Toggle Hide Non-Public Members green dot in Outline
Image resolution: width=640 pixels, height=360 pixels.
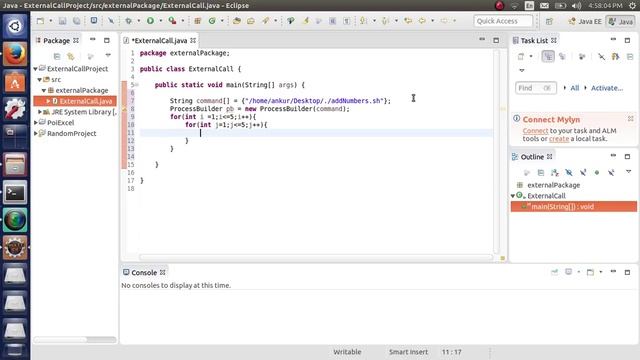pyautogui.click(x=597, y=173)
